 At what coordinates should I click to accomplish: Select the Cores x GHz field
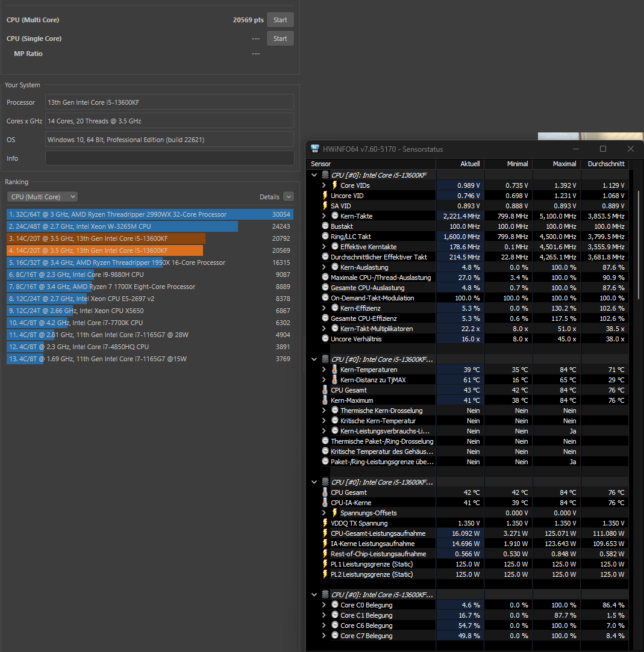pos(169,121)
